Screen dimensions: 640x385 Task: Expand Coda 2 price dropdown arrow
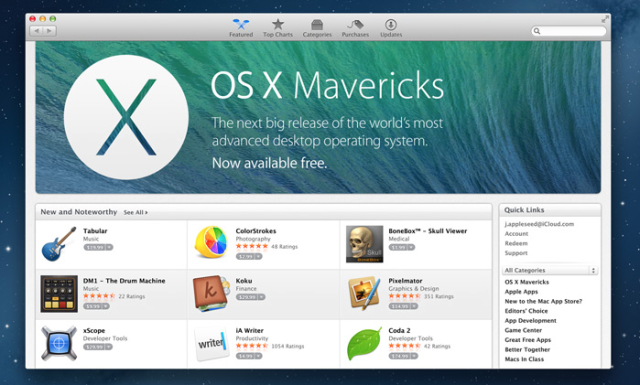coord(414,356)
